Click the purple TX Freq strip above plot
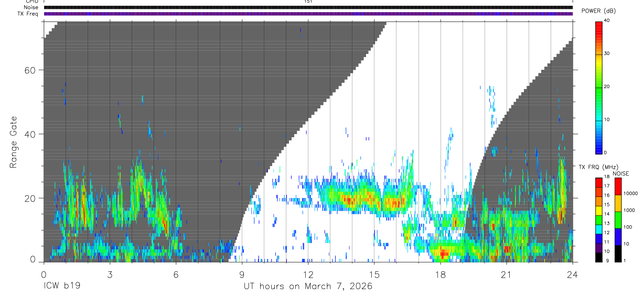The height and width of the screenshot is (297, 644). coord(308,14)
